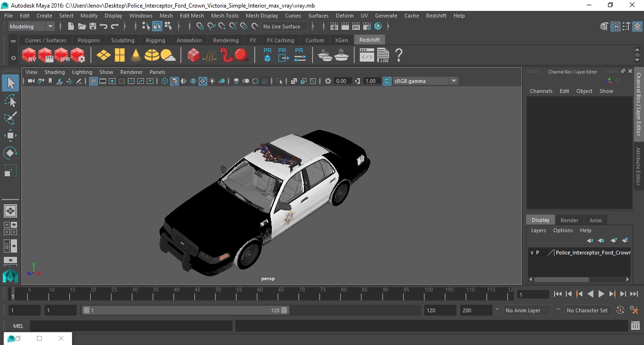The image size is (644, 345).
Task: Toggle film gate viewport icon
Action: pos(103,81)
